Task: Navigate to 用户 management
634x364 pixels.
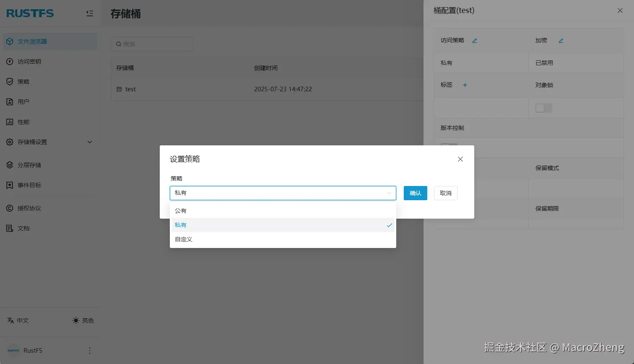Action: point(50,102)
